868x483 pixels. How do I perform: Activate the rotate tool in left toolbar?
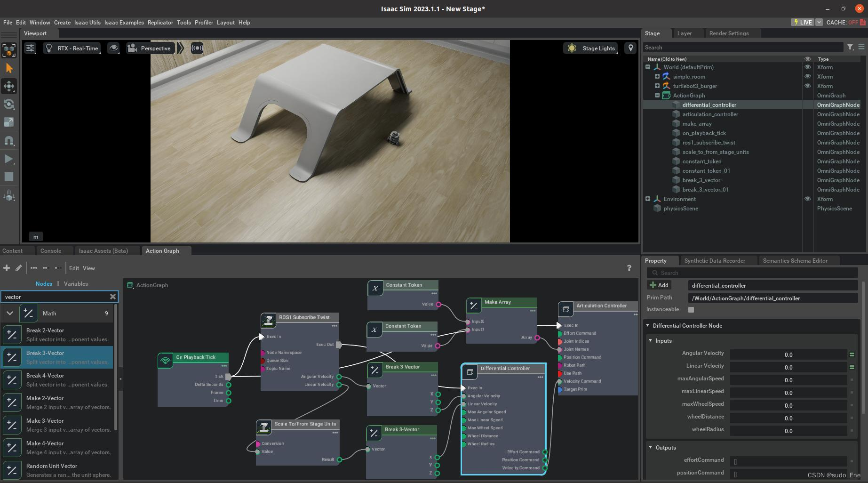[x=9, y=105]
